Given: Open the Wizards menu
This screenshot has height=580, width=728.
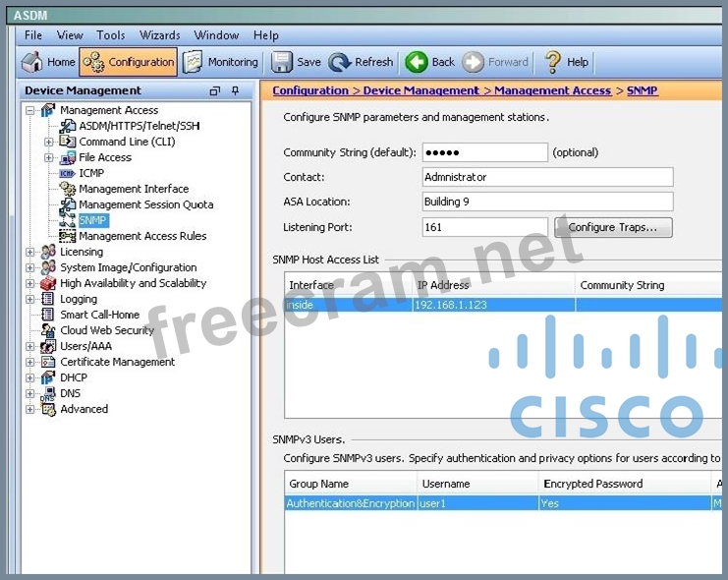Looking at the screenshot, I should [x=159, y=35].
